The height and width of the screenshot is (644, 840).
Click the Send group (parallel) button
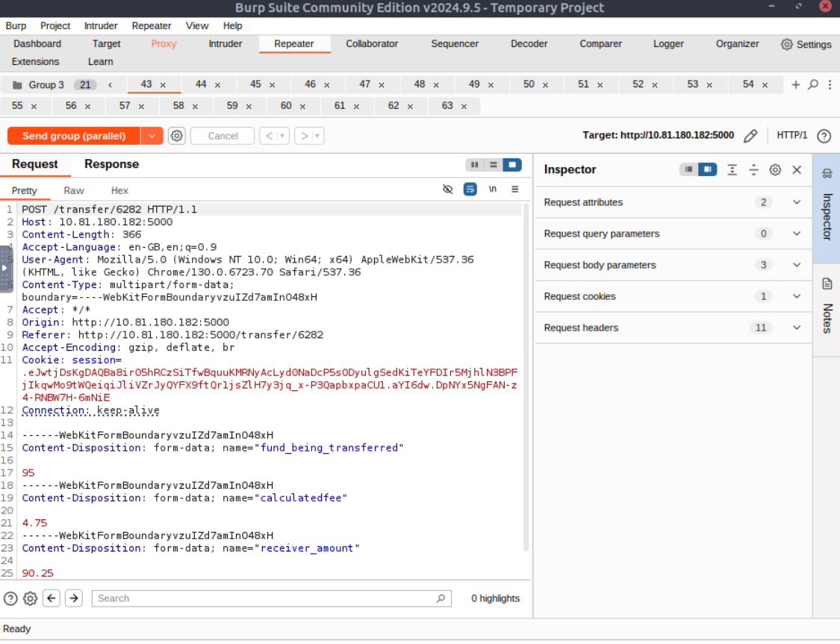click(74, 136)
